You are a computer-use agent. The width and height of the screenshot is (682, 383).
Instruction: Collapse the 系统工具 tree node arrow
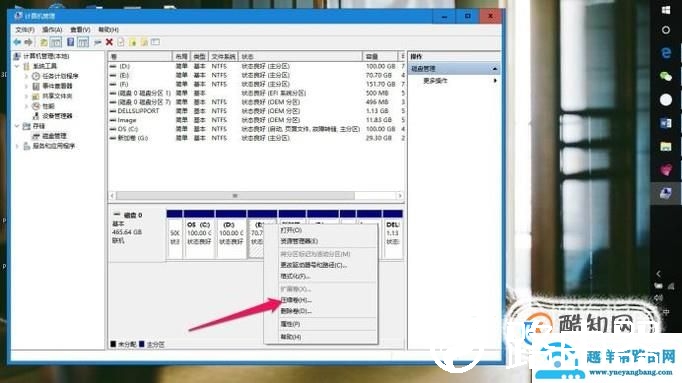pyautogui.click(x=17, y=66)
